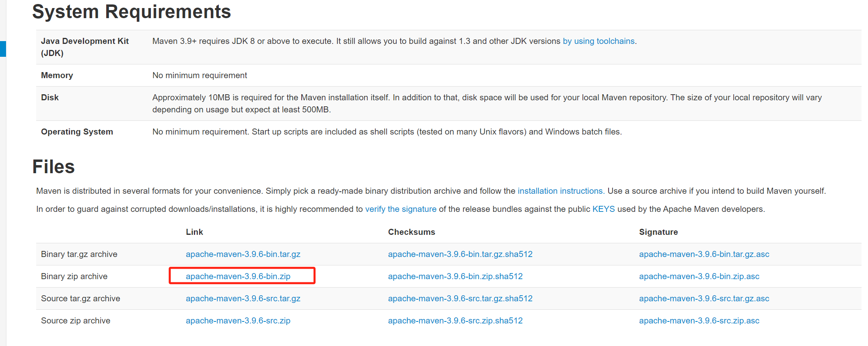
Task: Open apache-maven-3.9.6-bin.tar.gz.asc signature
Action: coord(704,254)
